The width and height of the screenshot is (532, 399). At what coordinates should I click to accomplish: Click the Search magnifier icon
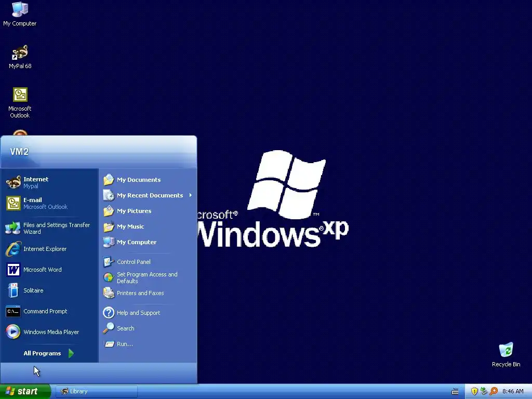coord(109,328)
